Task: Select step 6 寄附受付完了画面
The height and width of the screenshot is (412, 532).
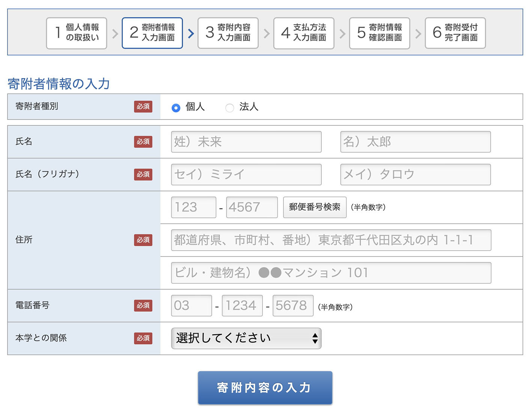Action: pos(455,33)
